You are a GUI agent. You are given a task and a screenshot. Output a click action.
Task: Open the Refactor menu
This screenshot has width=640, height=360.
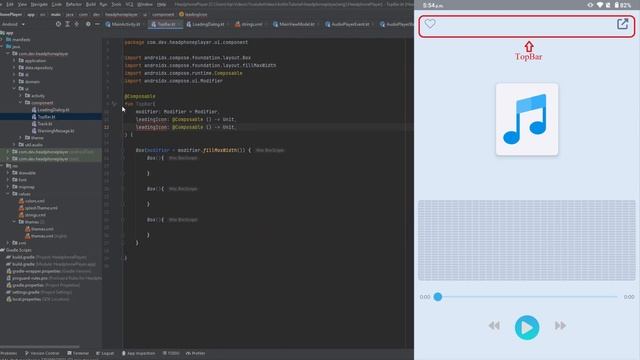74,4
